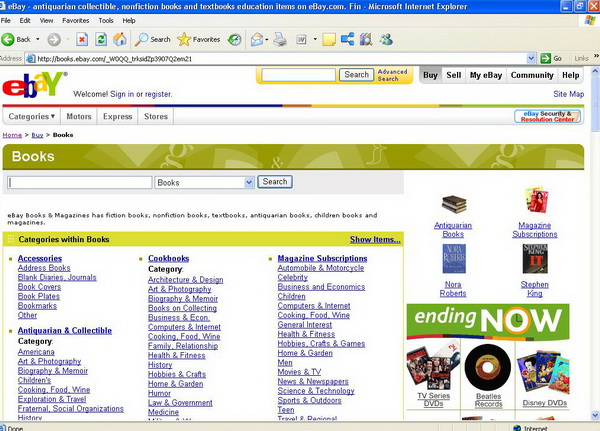Viewport: 600px width, 431px height.
Task: Click the address bar URL field
Action: (281, 59)
